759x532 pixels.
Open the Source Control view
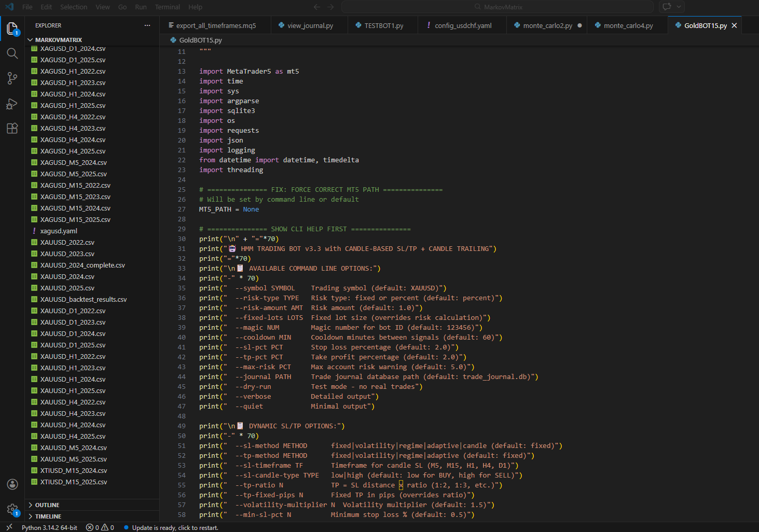tap(12, 78)
